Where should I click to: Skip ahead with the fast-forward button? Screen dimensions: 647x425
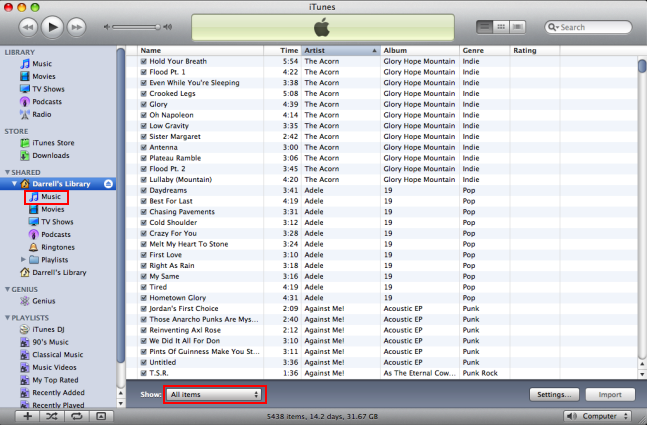(76, 27)
